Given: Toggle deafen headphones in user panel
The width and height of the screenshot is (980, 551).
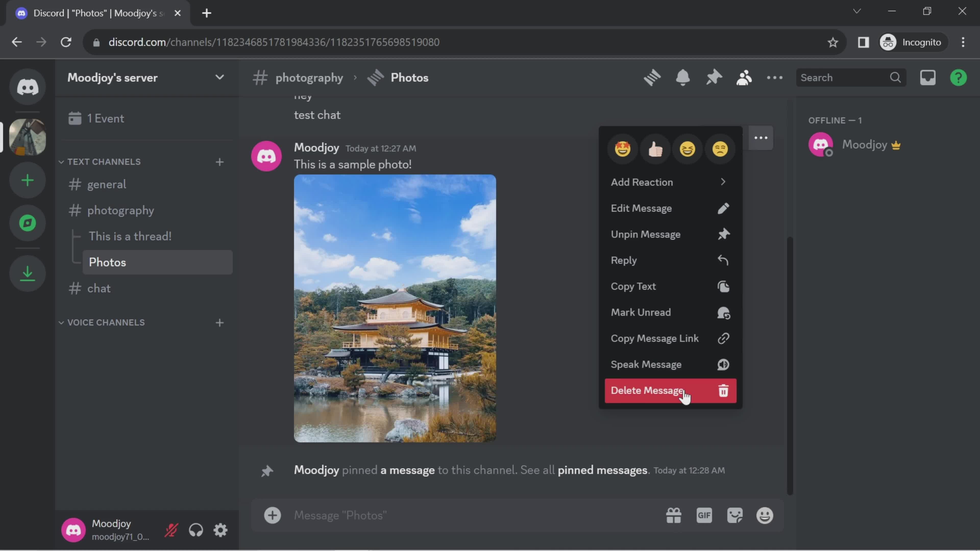Looking at the screenshot, I should point(196,530).
